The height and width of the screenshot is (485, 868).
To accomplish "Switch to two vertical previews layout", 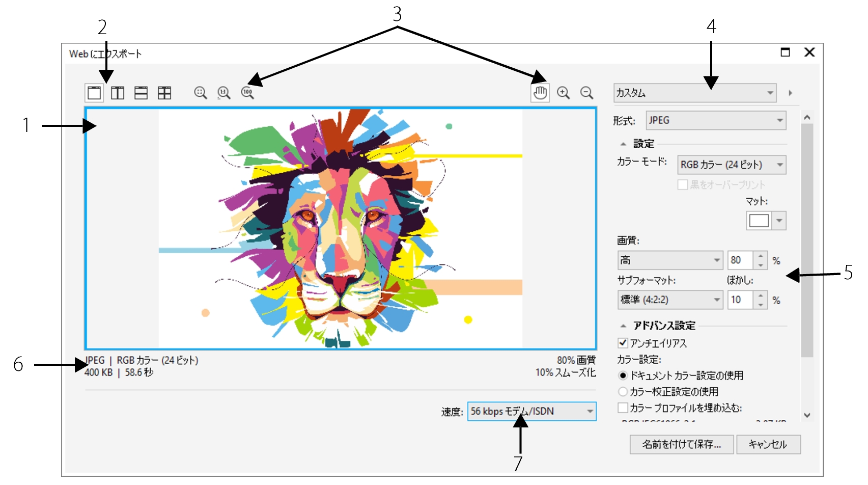I will (x=118, y=93).
